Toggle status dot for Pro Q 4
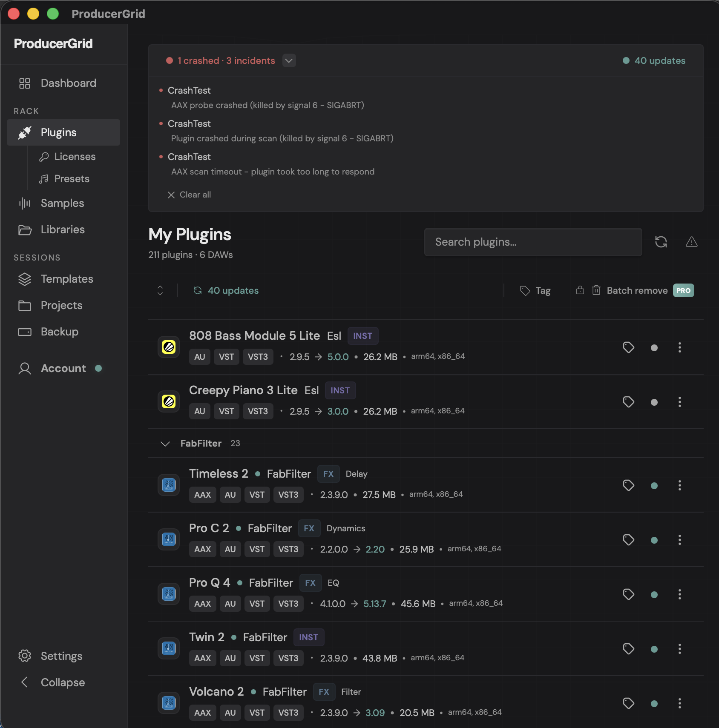The width and height of the screenshot is (719, 728). click(654, 595)
